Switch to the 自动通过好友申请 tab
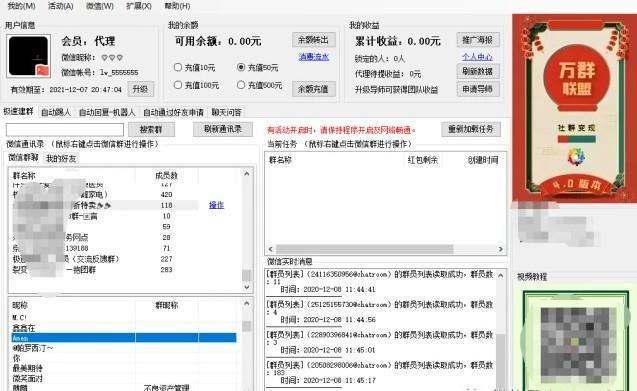Screen dimensions: 637x391 pyautogui.click(x=173, y=112)
